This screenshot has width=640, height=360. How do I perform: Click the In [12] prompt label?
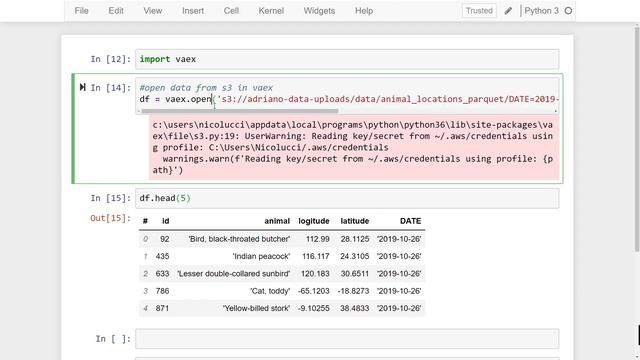coord(111,59)
